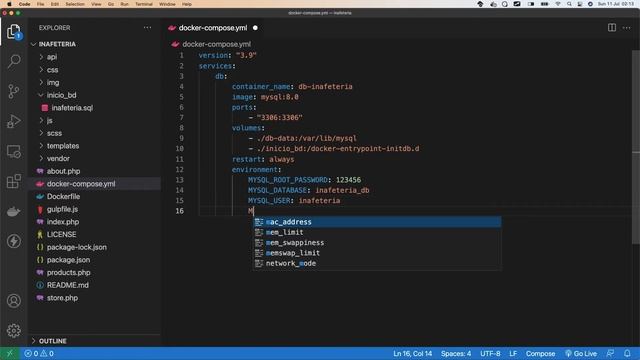The width and height of the screenshot is (640, 360).
Task: Open products.php in explorer
Action: click(x=69, y=272)
